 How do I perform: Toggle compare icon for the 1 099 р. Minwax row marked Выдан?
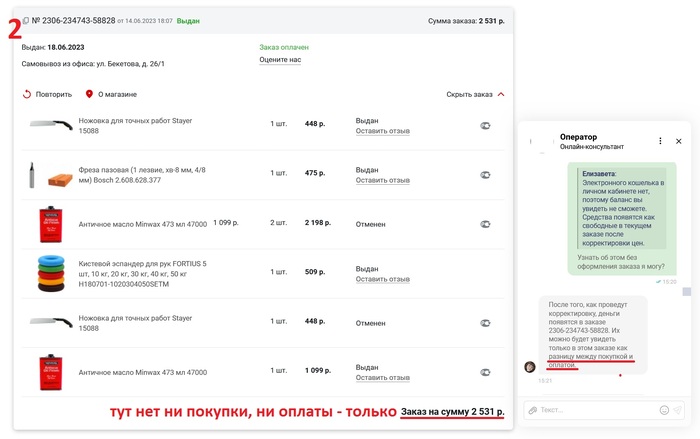tap(485, 372)
